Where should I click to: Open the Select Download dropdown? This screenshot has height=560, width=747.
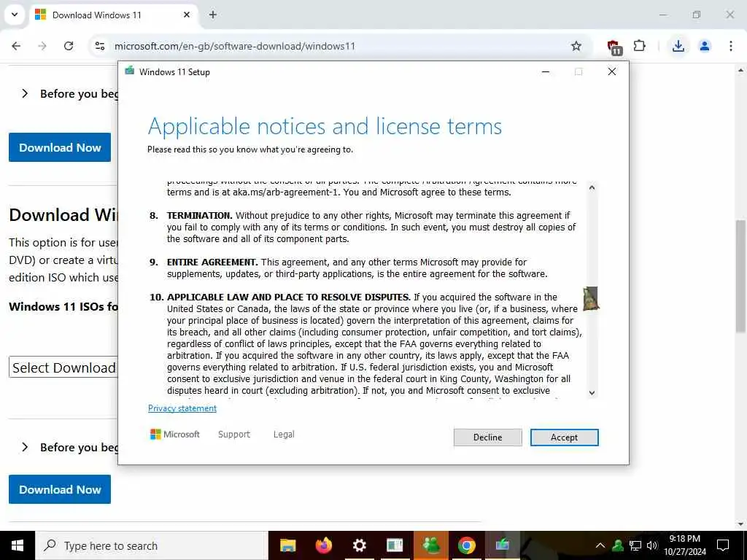(63, 367)
